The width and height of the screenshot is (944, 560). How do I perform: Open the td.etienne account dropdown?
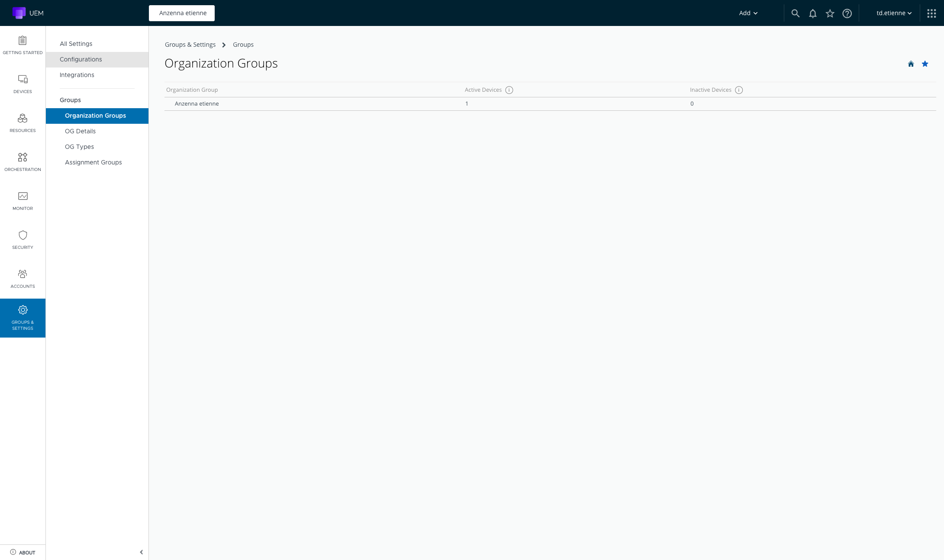(x=894, y=13)
